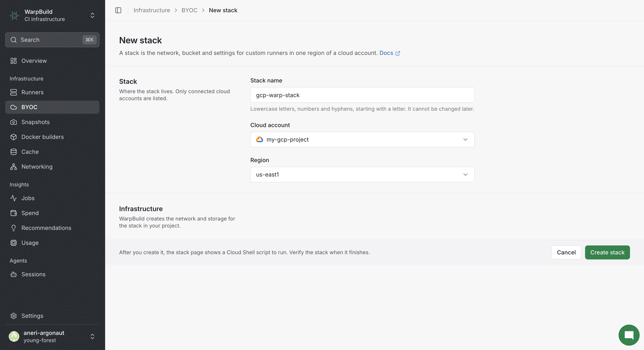The image size is (644, 350).
Task: Click the Spend wallet icon
Action: [x=14, y=213]
